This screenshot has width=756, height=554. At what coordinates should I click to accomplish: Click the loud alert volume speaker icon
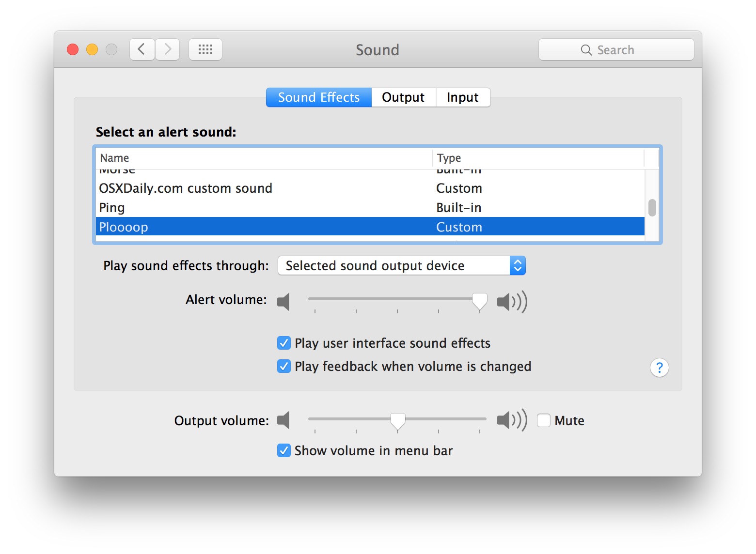tap(512, 301)
